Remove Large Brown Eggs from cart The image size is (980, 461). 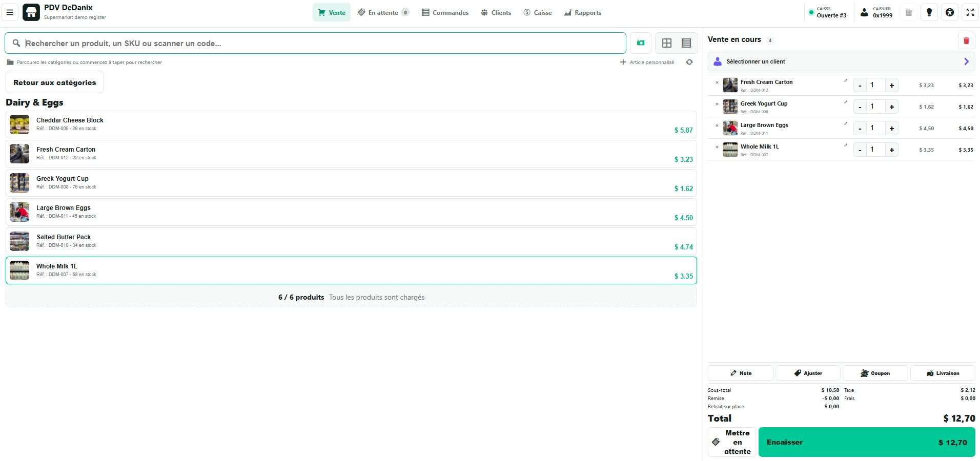(x=717, y=125)
